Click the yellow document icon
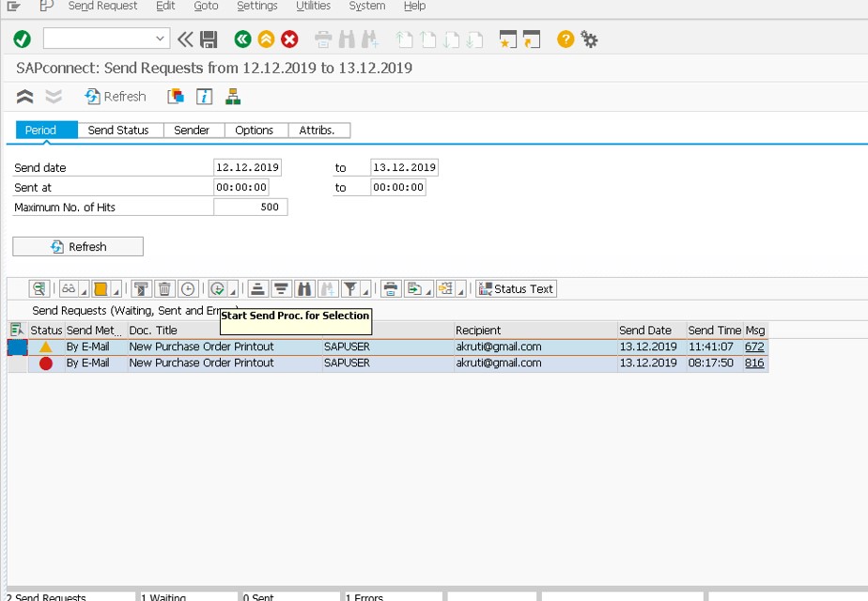Screen dimensions: 868x601 tap(101, 289)
